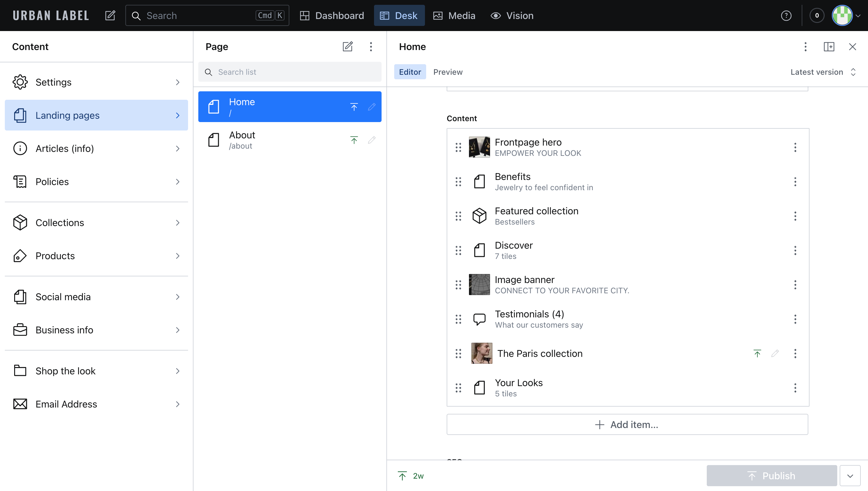Image resolution: width=868 pixels, height=491 pixels.
Task: Open the Media tool in the top navigation
Action: pyautogui.click(x=454, y=15)
